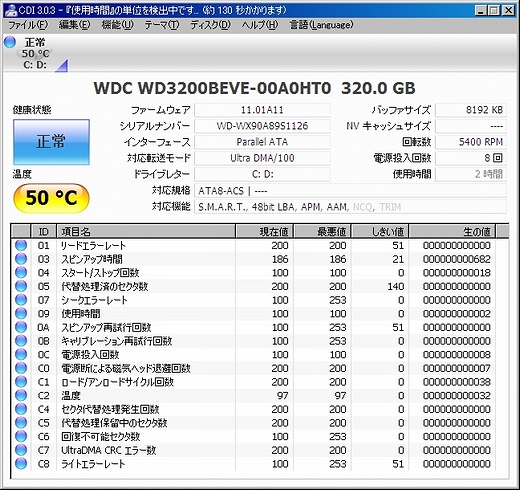Select the スピンアップ時間 attribute name
The image size is (520, 490).
click(92, 259)
